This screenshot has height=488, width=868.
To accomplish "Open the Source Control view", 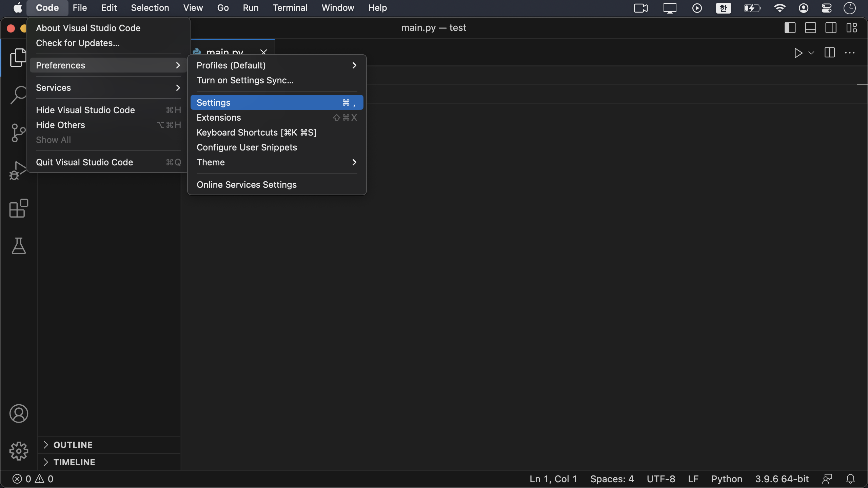I will coord(18,133).
